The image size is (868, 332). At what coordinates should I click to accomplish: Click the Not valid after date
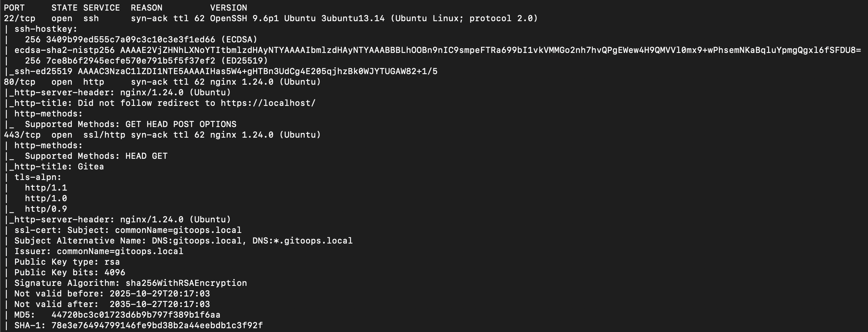tap(160, 304)
